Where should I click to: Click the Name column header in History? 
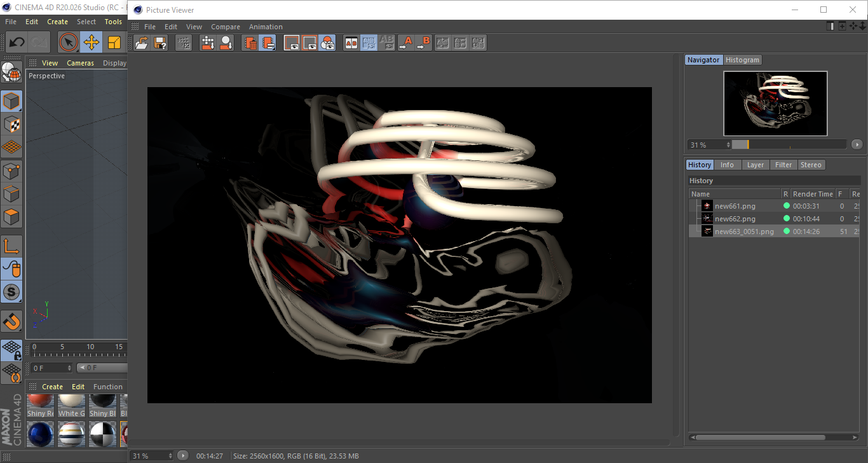(735, 194)
